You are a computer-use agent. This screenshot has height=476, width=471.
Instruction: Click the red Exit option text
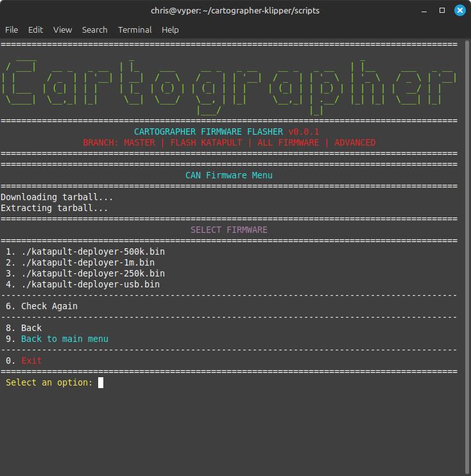(31, 361)
